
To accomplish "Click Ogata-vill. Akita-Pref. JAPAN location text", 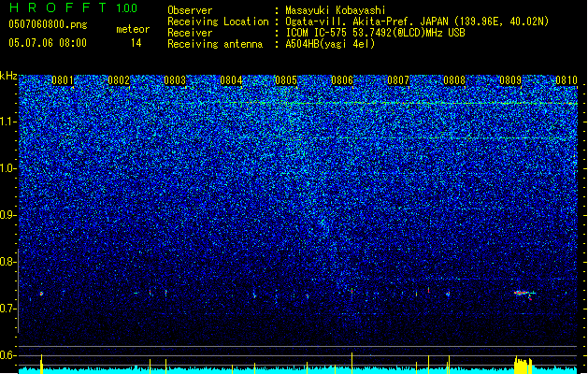I will tap(417, 22).
